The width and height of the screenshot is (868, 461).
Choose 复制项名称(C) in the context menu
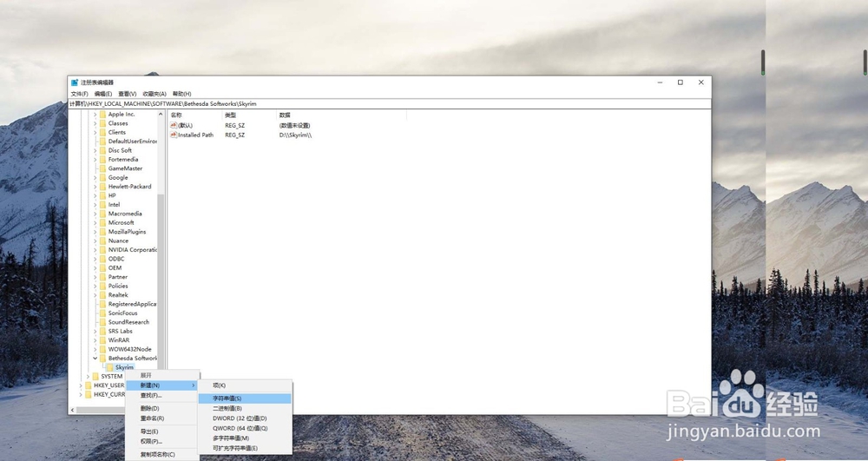coord(162,455)
